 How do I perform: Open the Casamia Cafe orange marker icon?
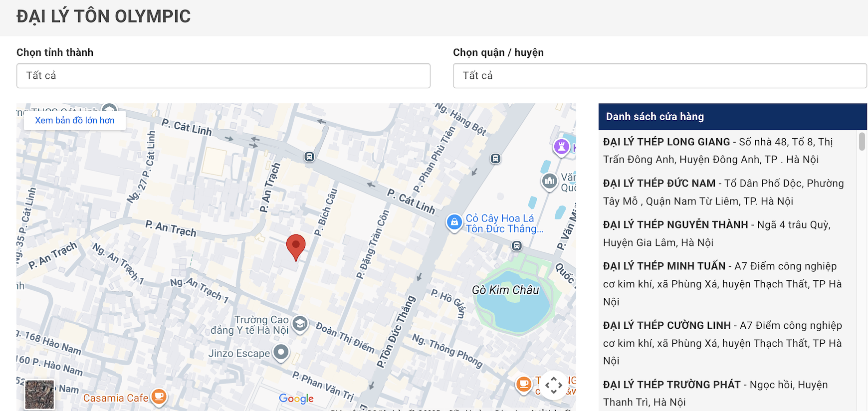pyautogui.click(x=159, y=397)
